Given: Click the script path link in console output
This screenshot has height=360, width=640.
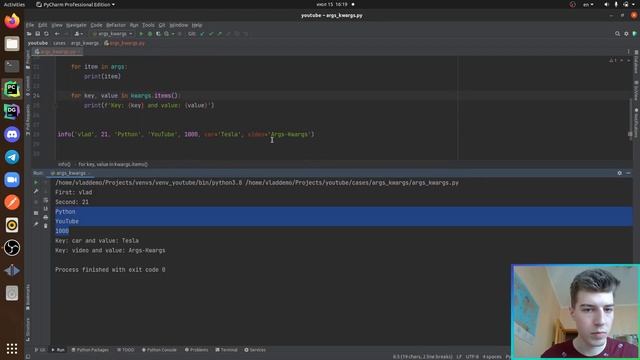Looking at the screenshot, I should [x=352, y=183].
